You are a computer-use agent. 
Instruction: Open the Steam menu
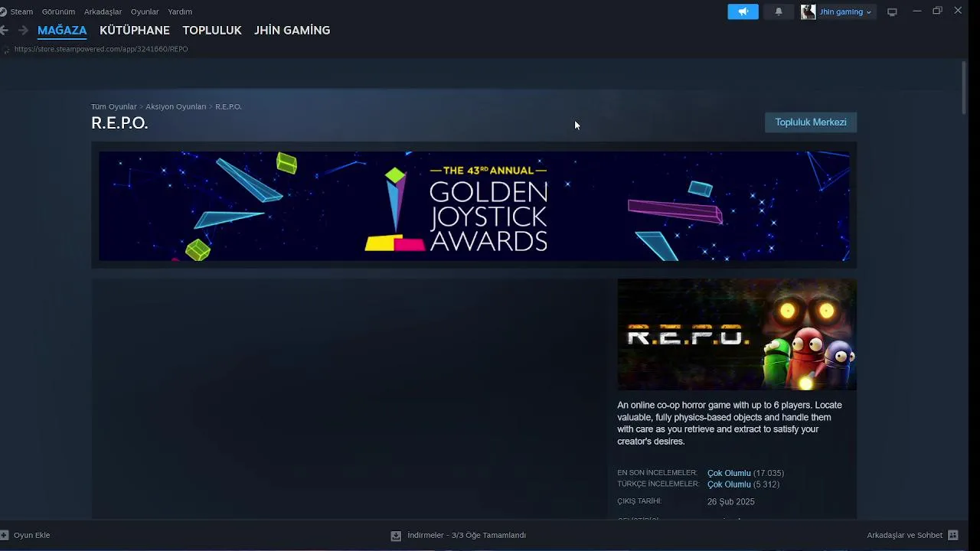click(x=21, y=11)
